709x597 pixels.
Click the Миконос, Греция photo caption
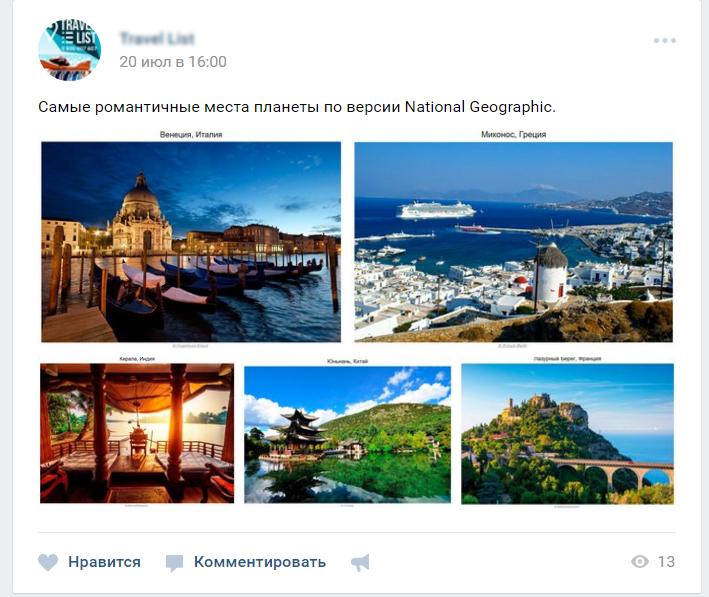[514, 134]
